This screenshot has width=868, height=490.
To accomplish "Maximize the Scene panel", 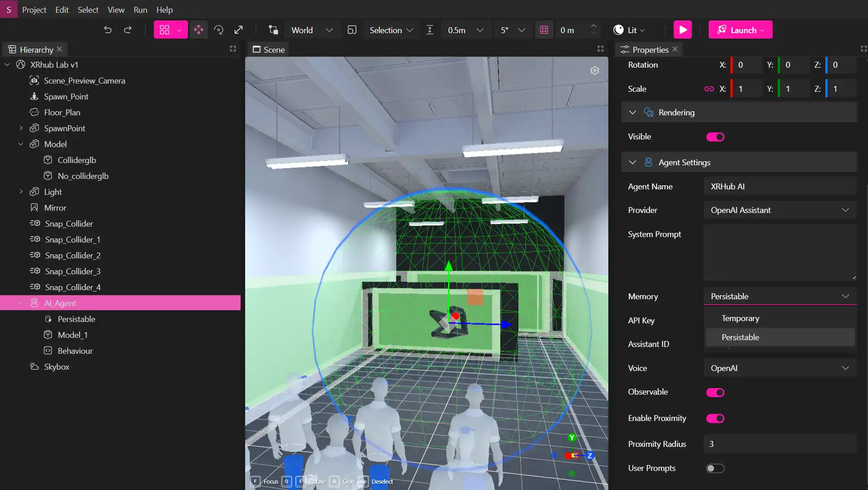I will pos(601,49).
